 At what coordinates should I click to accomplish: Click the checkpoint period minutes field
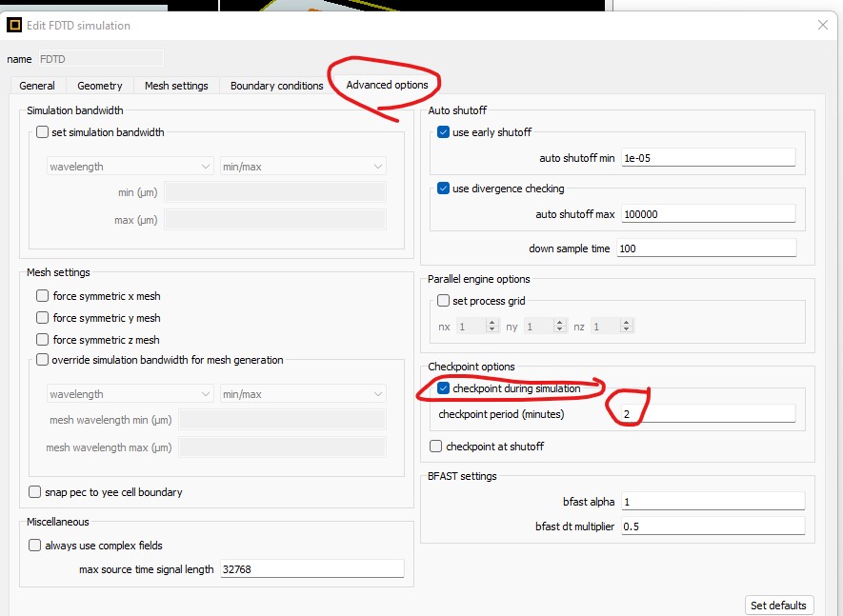pos(707,413)
